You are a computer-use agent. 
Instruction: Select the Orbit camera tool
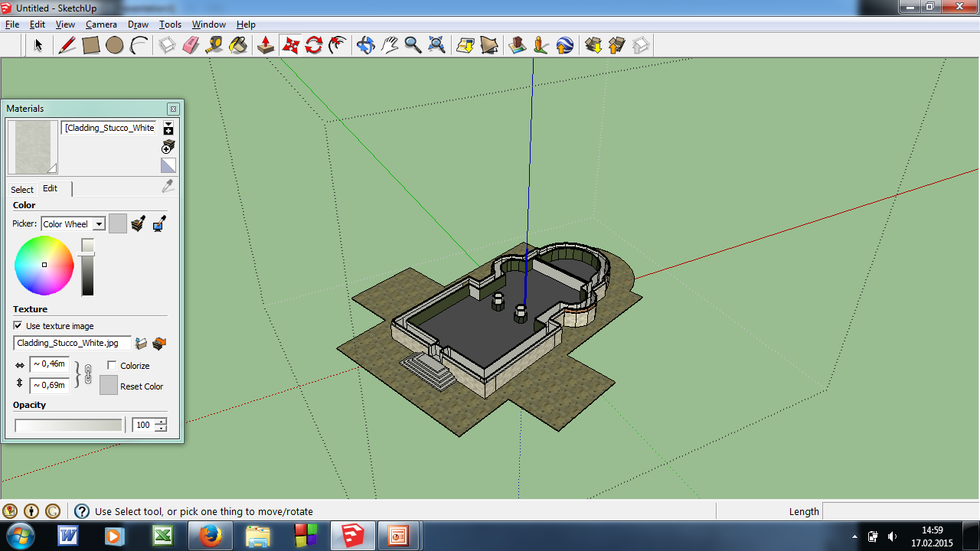[365, 46]
